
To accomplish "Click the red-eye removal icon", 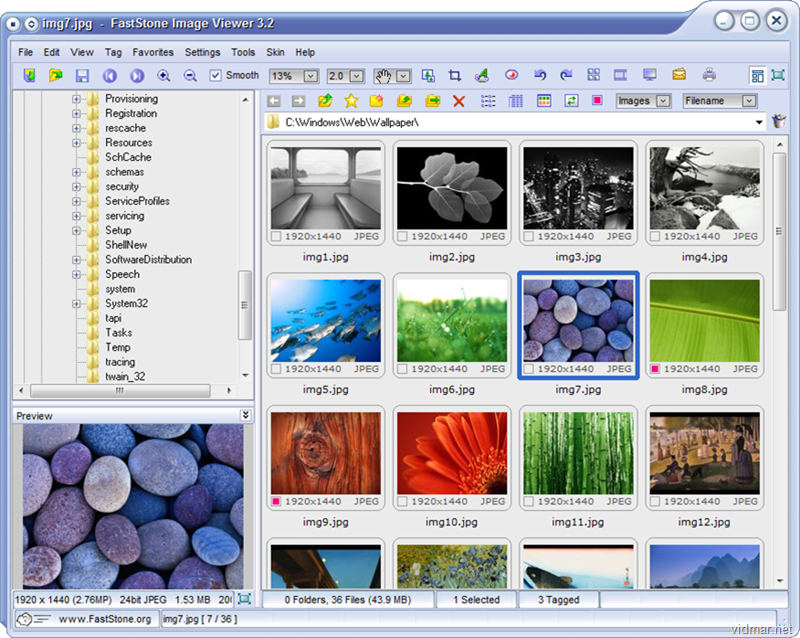I will (511, 76).
